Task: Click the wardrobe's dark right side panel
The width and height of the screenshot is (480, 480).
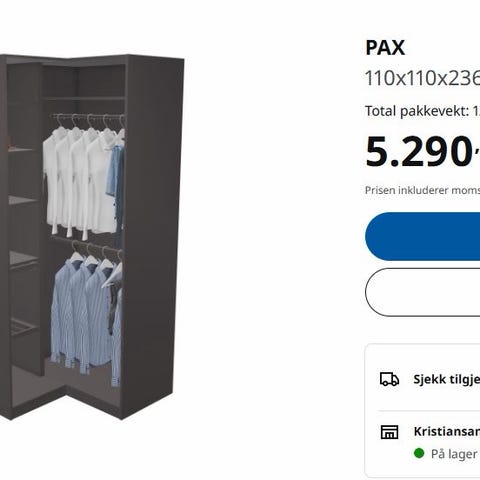Action: coord(155,233)
